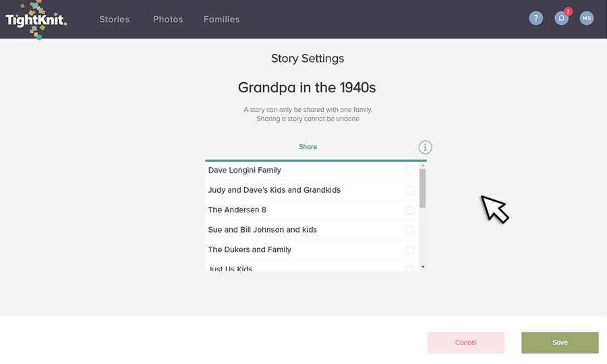The height and width of the screenshot is (364, 607).
Task: Open the help question mark icon
Action: click(x=536, y=18)
